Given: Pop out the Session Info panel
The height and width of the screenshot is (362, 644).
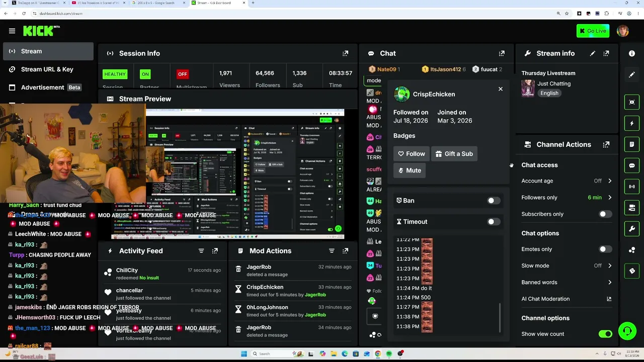Looking at the screenshot, I should click(x=345, y=53).
